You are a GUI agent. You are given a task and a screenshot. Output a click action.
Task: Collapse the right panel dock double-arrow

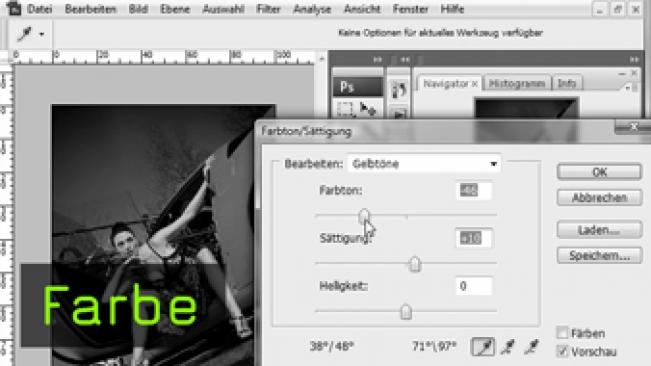tap(634, 60)
